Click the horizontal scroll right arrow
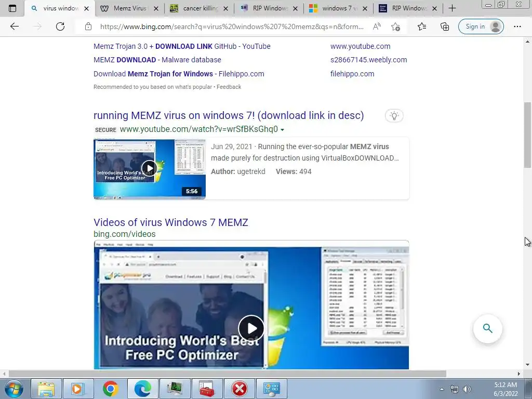 [519, 374]
